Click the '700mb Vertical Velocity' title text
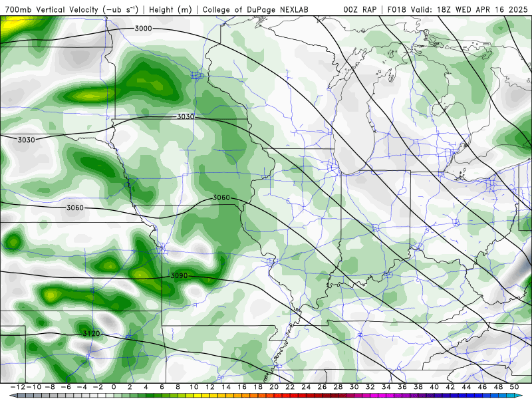532x399 pixels. (53, 9)
